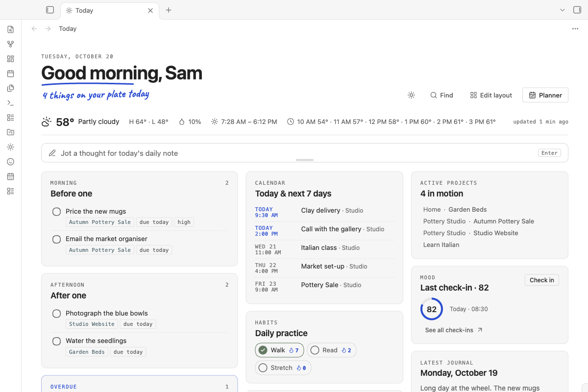
Task: Click the list icon below the command palette icon
Action: pyautogui.click(x=11, y=118)
